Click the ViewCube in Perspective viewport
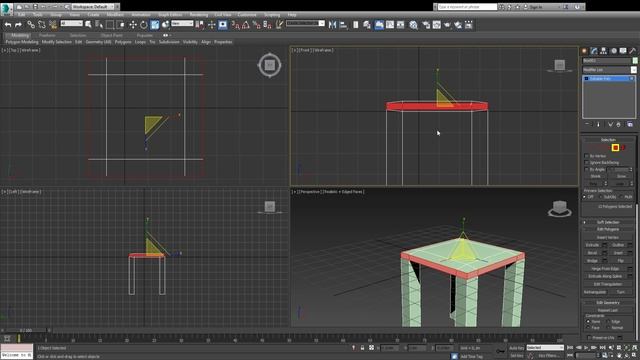 tap(559, 208)
